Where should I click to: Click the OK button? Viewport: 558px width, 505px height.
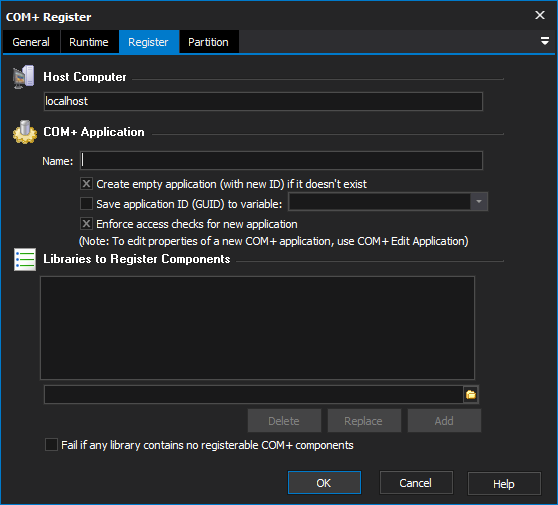point(324,483)
